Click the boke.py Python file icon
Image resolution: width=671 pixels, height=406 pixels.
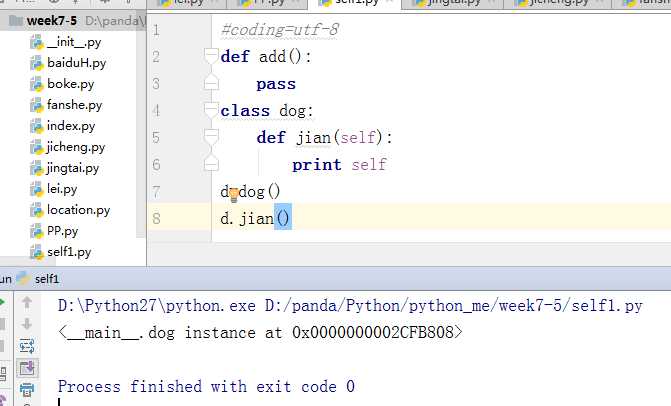coord(37,84)
